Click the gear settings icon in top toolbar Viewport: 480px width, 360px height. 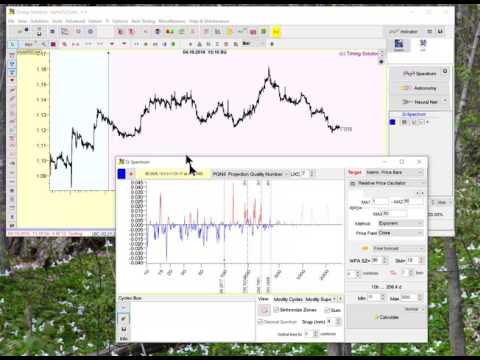coord(90,32)
